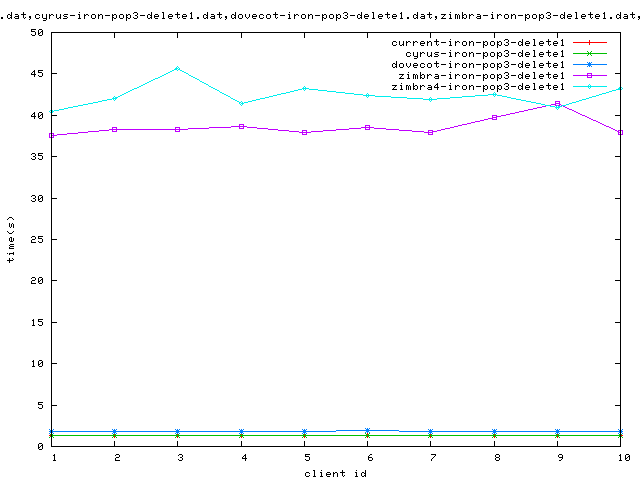Click the current-iron-pop3-delete1 legend entry
The height and width of the screenshot is (480, 640).
click(478, 43)
